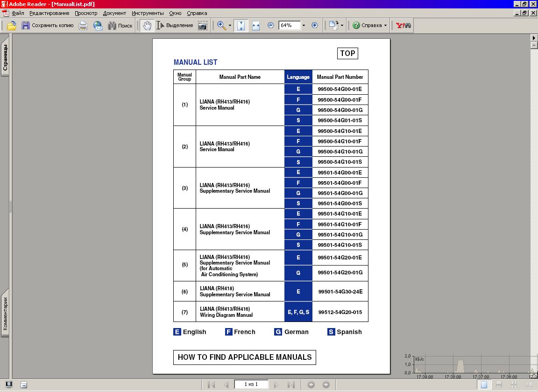
Task: Open the Файл menu
Action: 18,13
